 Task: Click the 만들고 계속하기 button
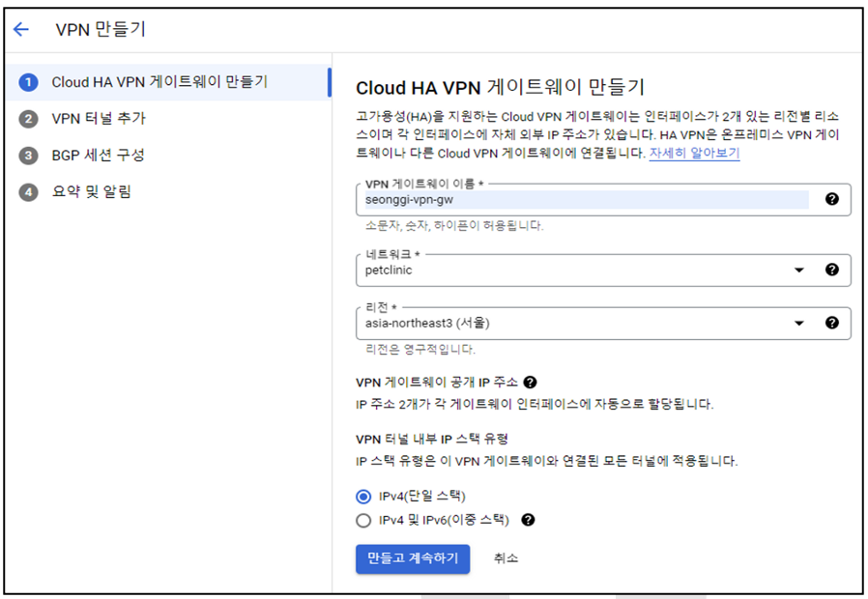tap(413, 558)
